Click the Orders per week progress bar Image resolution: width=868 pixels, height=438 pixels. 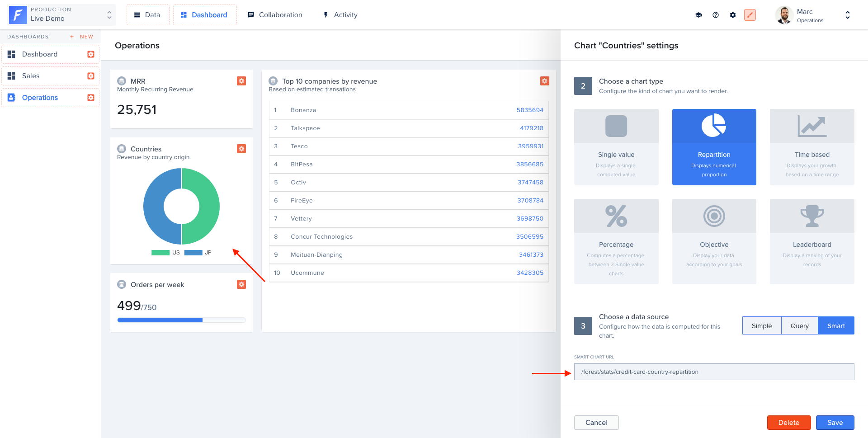[181, 320]
